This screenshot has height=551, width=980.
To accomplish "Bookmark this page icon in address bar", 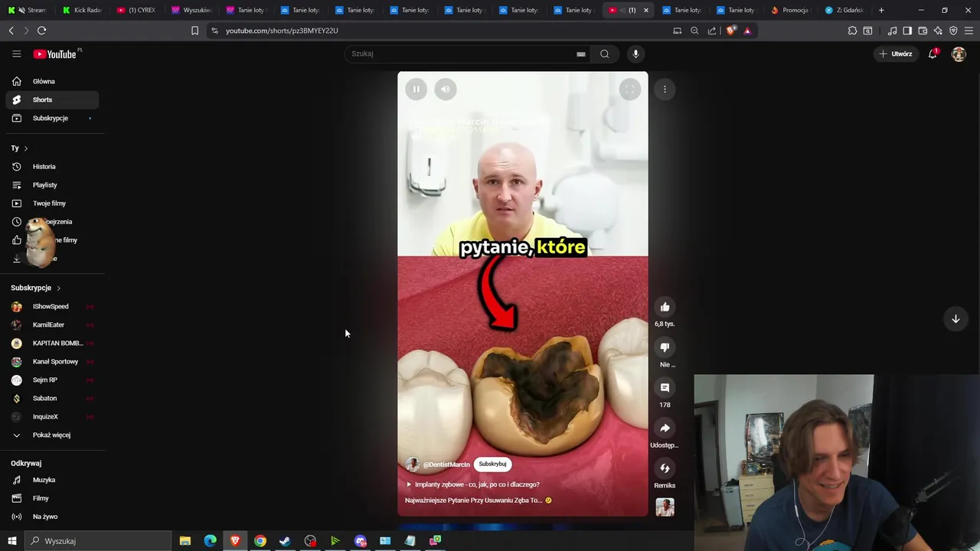I will (x=194, y=31).
